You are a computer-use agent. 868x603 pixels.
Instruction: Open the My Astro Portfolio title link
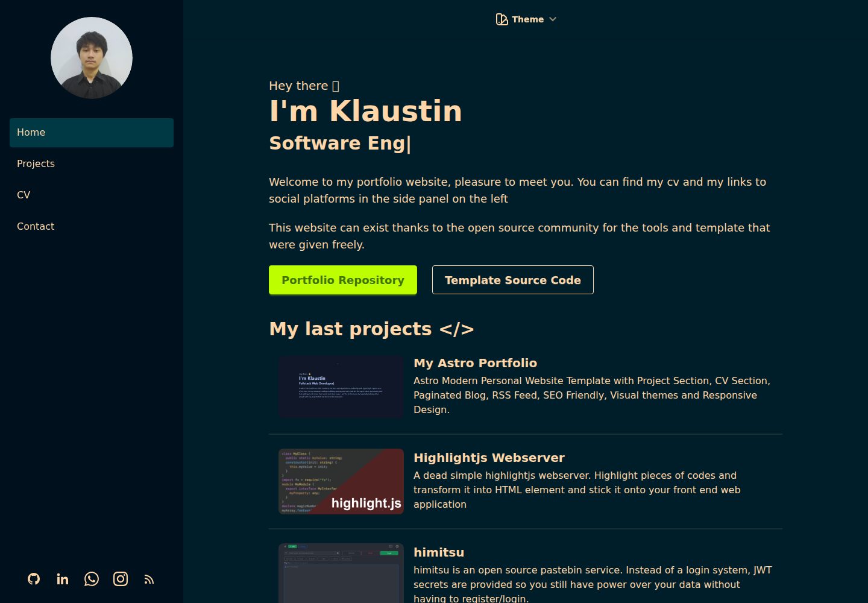pyautogui.click(x=475, y=363)
